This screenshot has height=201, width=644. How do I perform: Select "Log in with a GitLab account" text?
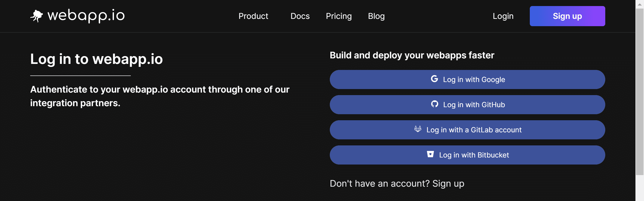(x=474, y=130)
